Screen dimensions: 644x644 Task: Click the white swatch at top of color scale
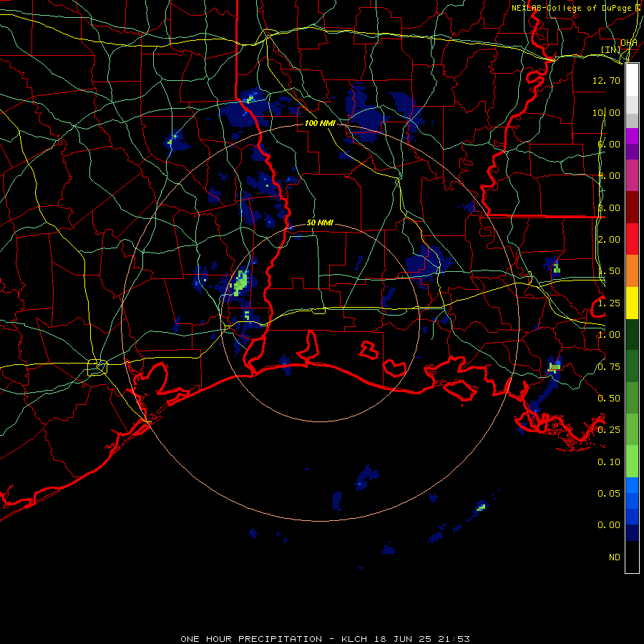click(632, 79)
